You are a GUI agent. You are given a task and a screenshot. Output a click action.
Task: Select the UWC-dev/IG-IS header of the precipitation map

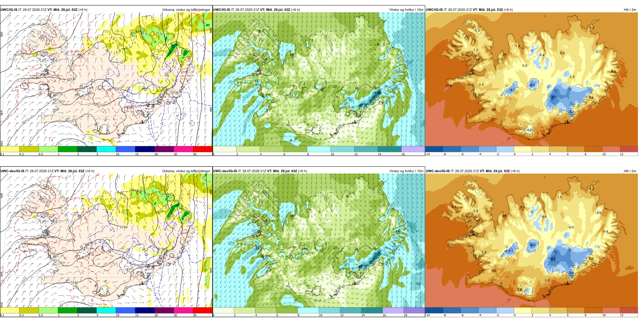(x=13, y=171)
